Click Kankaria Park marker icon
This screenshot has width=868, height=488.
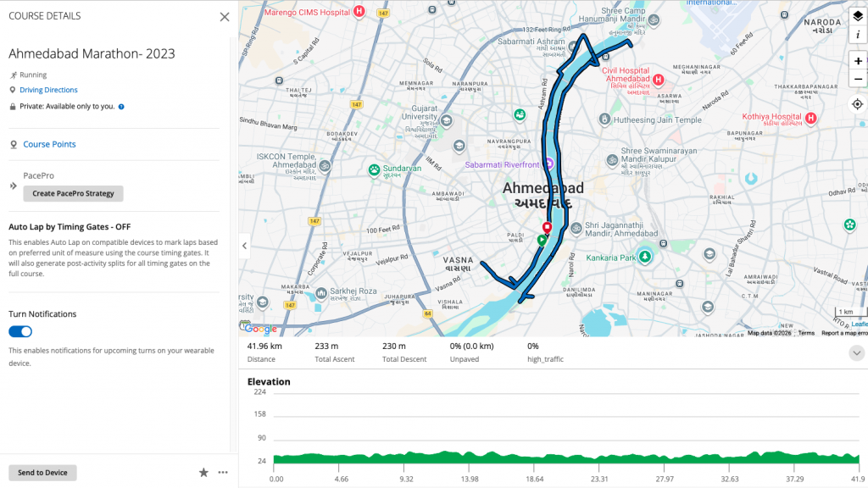pos(645,257)
